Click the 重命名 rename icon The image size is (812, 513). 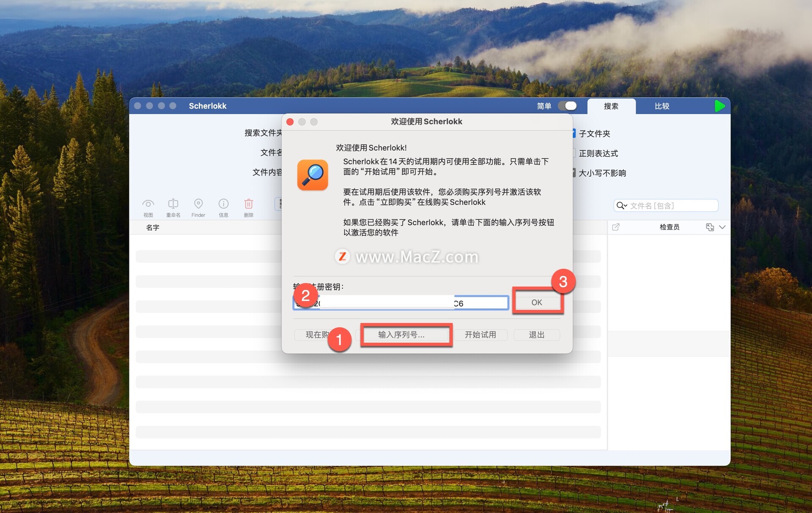click(173, 204)
